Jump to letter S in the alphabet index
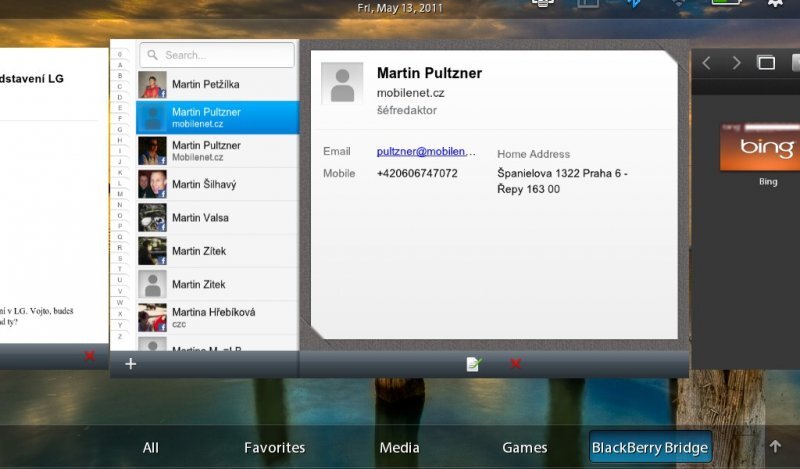This screenshot has height=469, width=800. click(x=120, y=258)
